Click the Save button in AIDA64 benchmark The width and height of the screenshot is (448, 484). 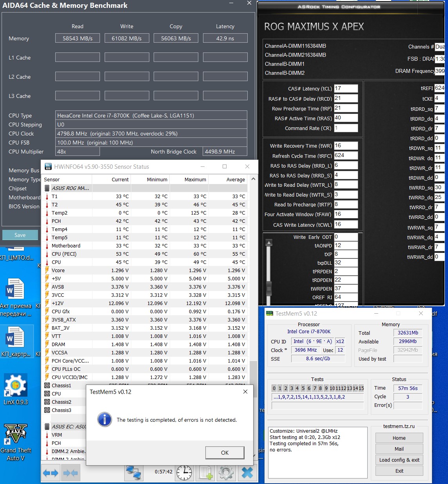20,235
